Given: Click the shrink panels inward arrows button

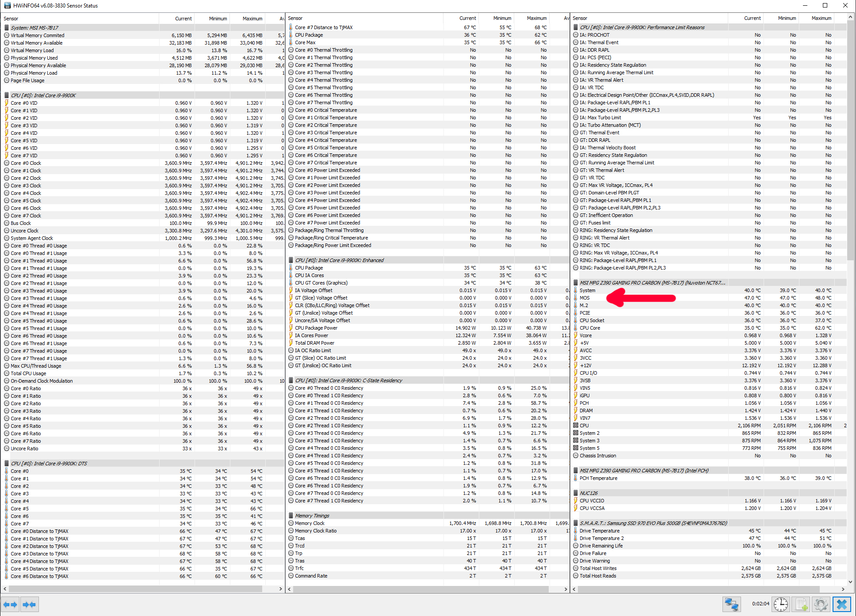Looking at the screenshot, I should click(29, 605).
